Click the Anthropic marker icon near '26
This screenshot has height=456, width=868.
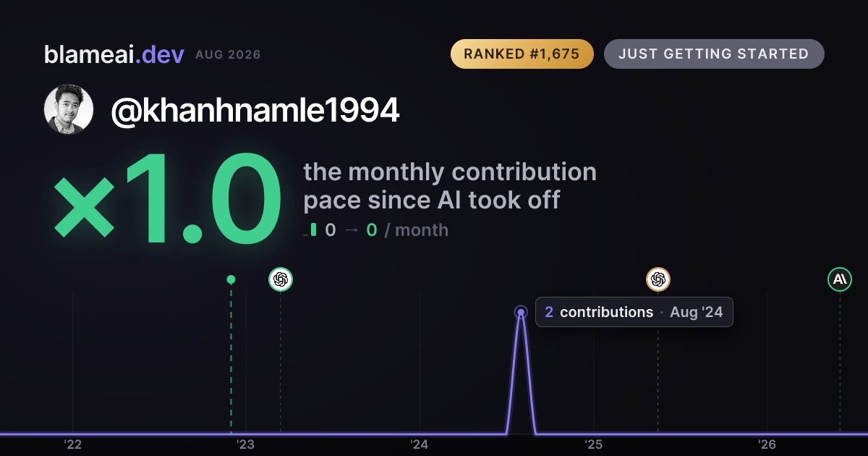click(840, 279)
